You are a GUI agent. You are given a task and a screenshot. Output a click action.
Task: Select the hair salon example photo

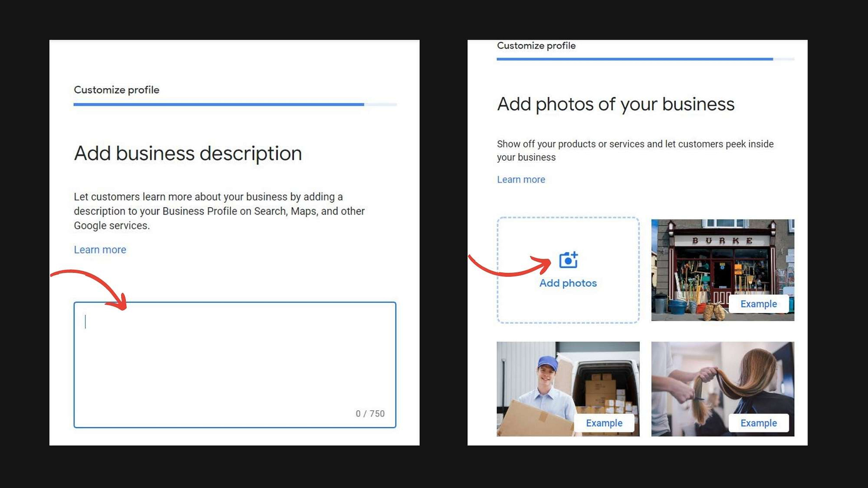click(x=722, y=389)
